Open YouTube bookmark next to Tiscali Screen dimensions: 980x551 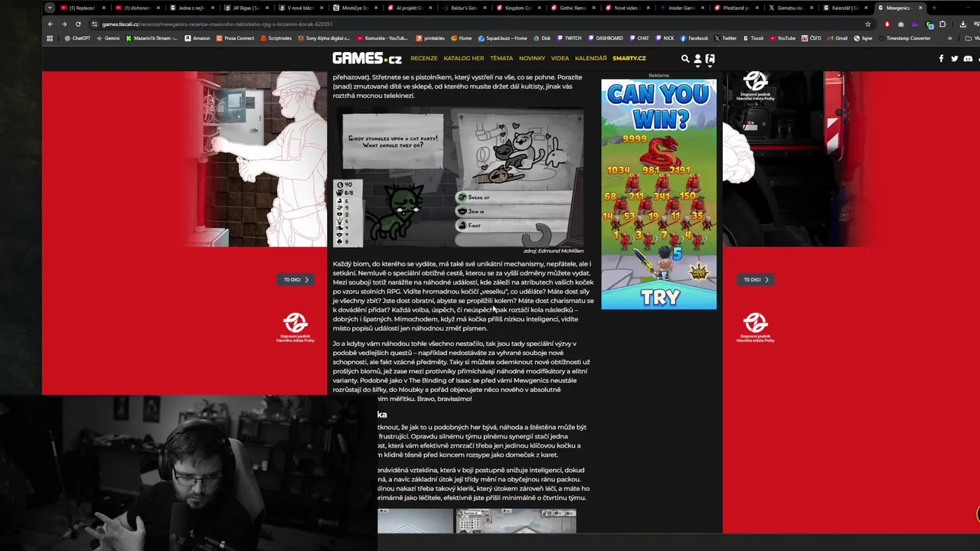click(x=782, y=37)
